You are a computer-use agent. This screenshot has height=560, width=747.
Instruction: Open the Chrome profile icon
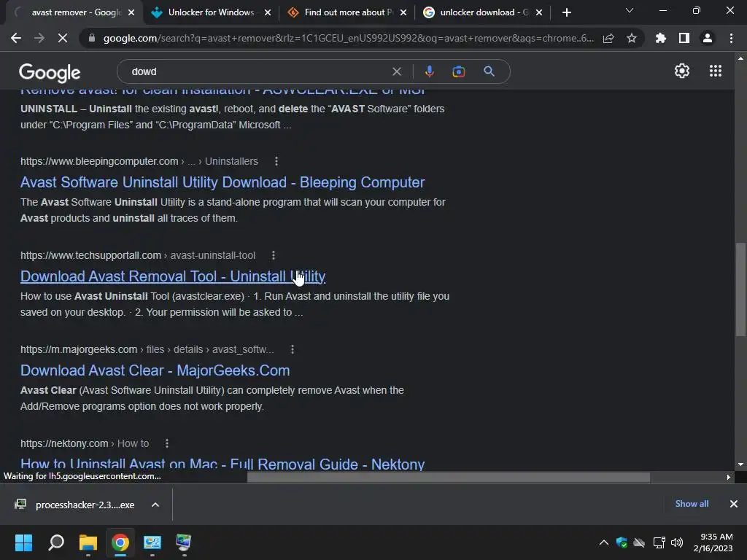tap(708, 38)
